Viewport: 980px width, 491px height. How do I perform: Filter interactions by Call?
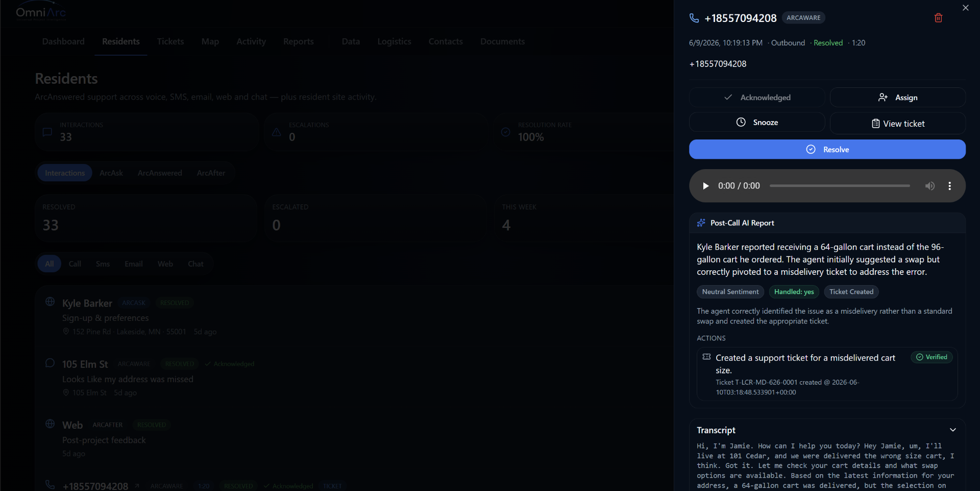tap(75, 264)
